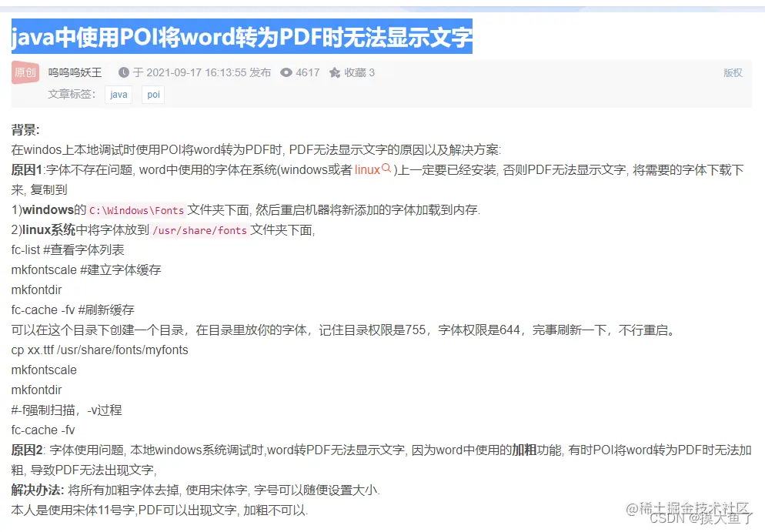Click the C:\Windows\Fonts code snippet

[x=137, y=210]
